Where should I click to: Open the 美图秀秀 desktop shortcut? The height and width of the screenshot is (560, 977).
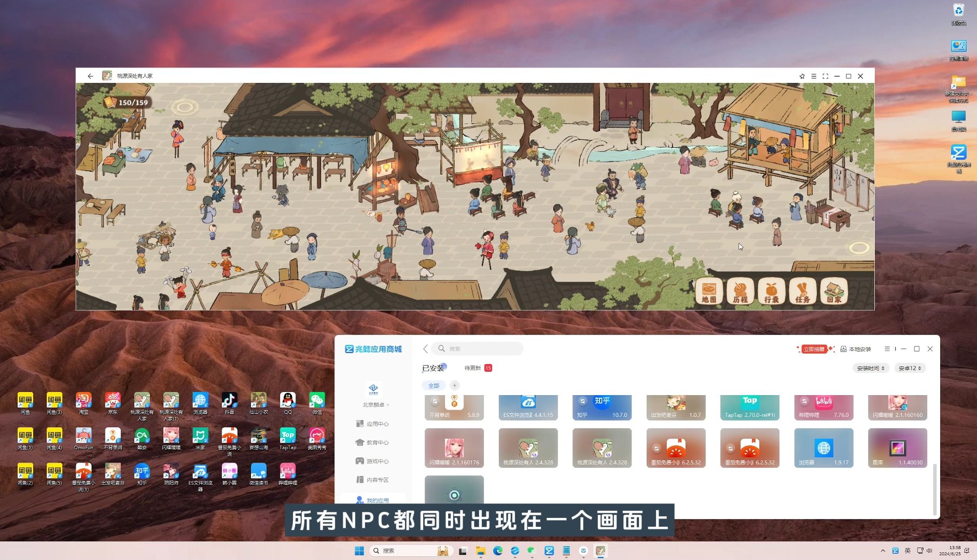(x=317, y=439)
